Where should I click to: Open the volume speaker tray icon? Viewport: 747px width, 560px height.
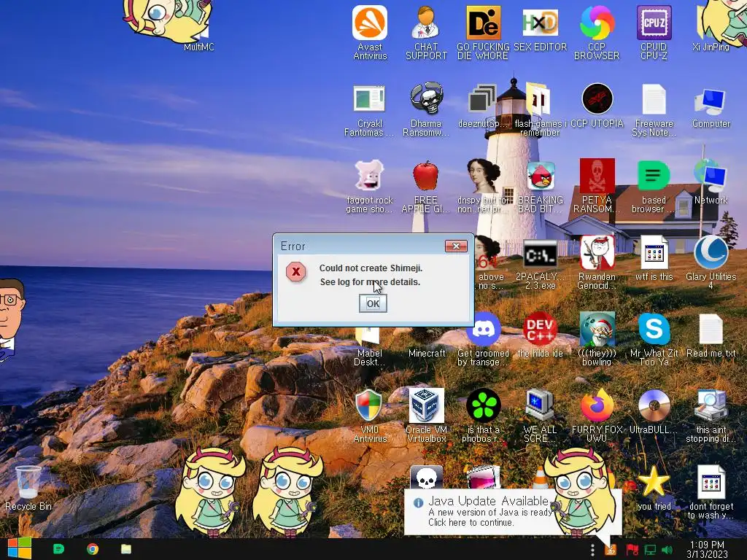coord(667,550)
